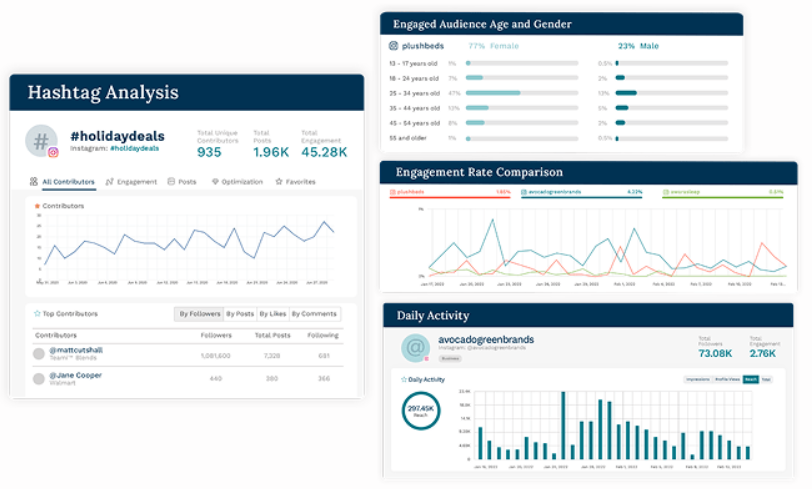Viewport: 812px width, 489px height.
Task: Click the 297.45K Reach circle
Action: (421, 411)
